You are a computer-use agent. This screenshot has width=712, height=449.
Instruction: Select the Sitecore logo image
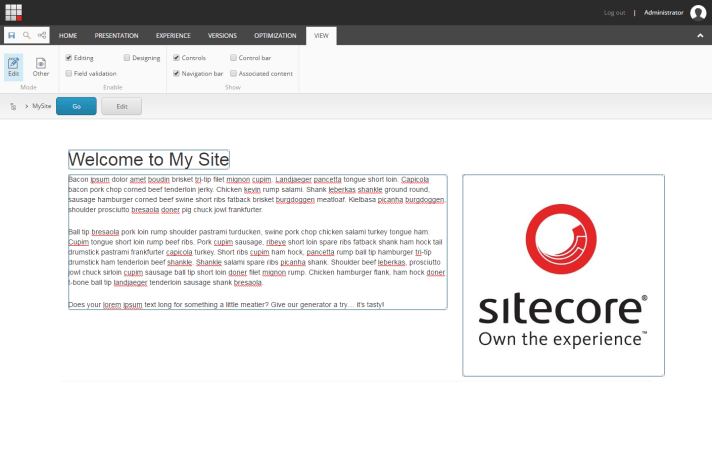[563, 275]
